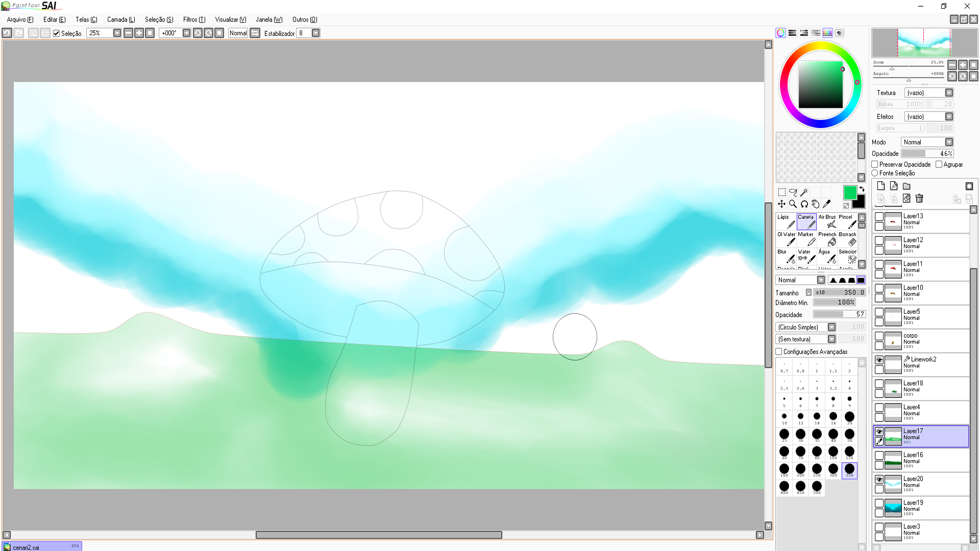Enable Configurações Avançadas checkbox
This screenshot has height=551, width=980.
[x=779, y=352]
